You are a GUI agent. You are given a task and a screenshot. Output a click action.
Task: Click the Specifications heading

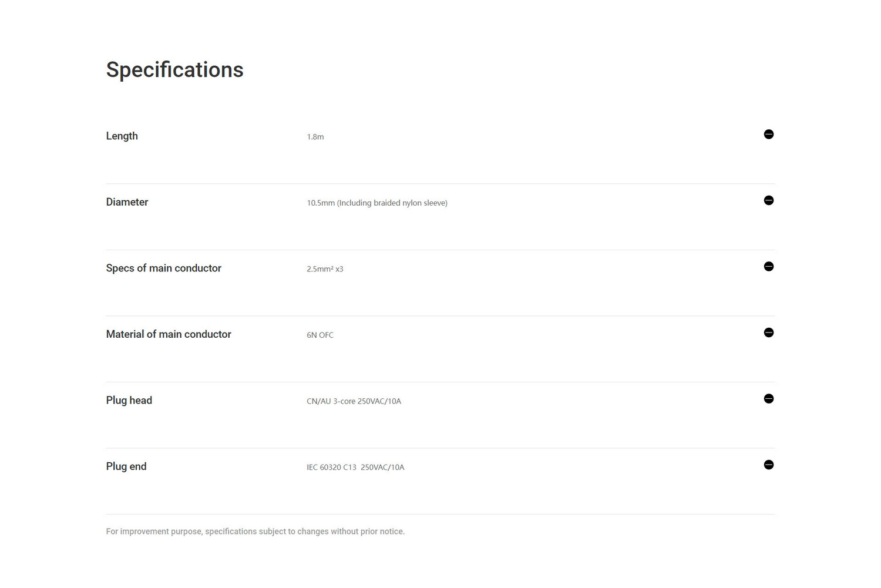point(174,70)
